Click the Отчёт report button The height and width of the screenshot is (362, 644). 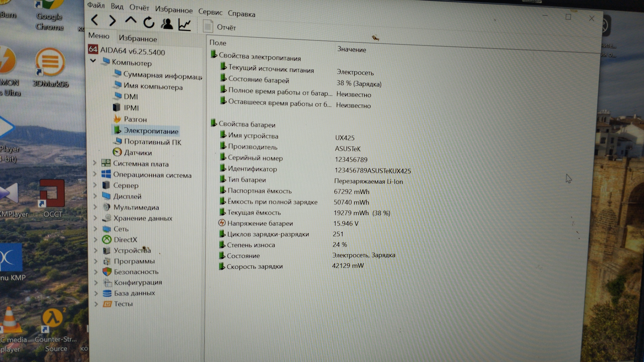(220, 27)
